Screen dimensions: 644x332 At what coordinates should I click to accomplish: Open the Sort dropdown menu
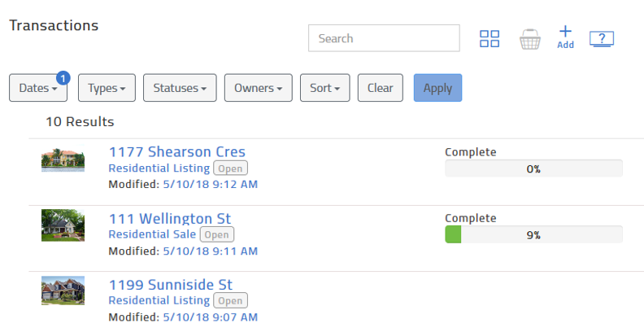(x=324, y=88)
